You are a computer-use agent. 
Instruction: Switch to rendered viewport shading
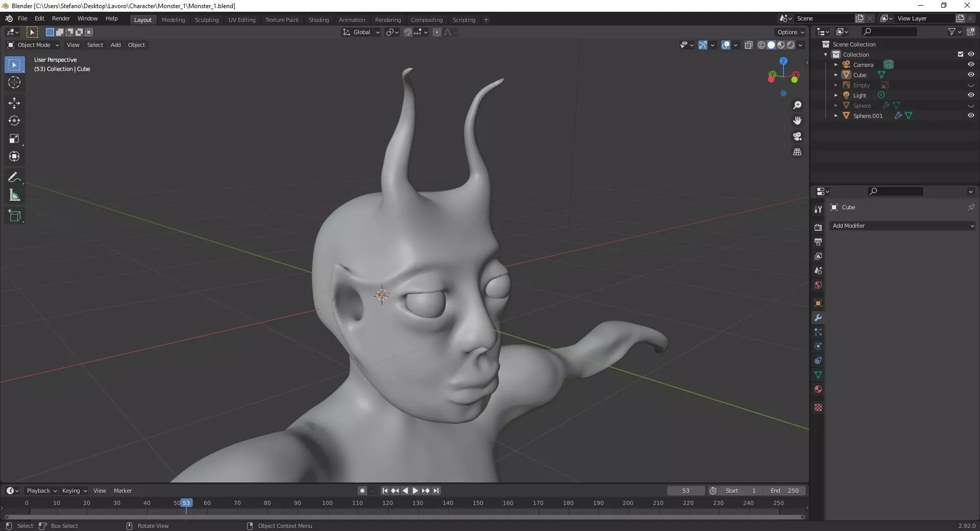(791, 45)
